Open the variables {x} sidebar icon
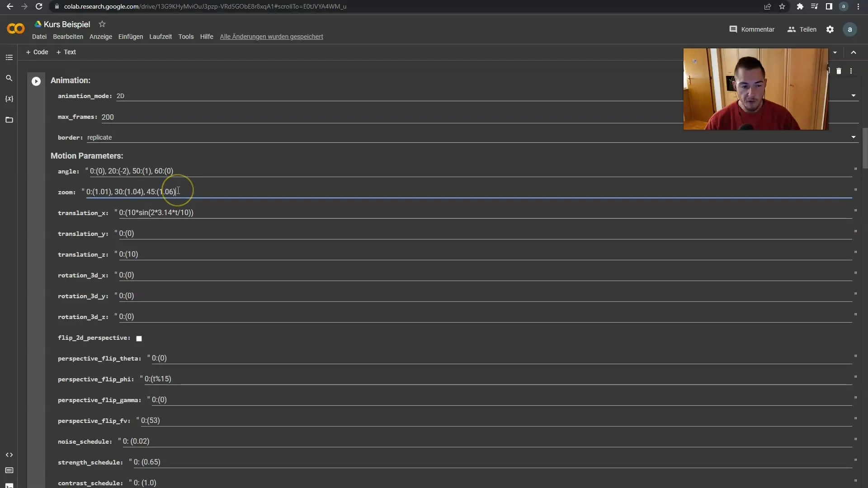This screenshot has width=868, height=488. pyautogui.click(x=9, y=99)
